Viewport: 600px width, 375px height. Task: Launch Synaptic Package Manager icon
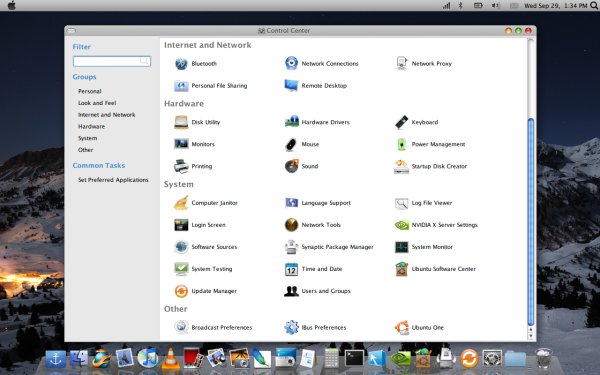pos(291,247)
